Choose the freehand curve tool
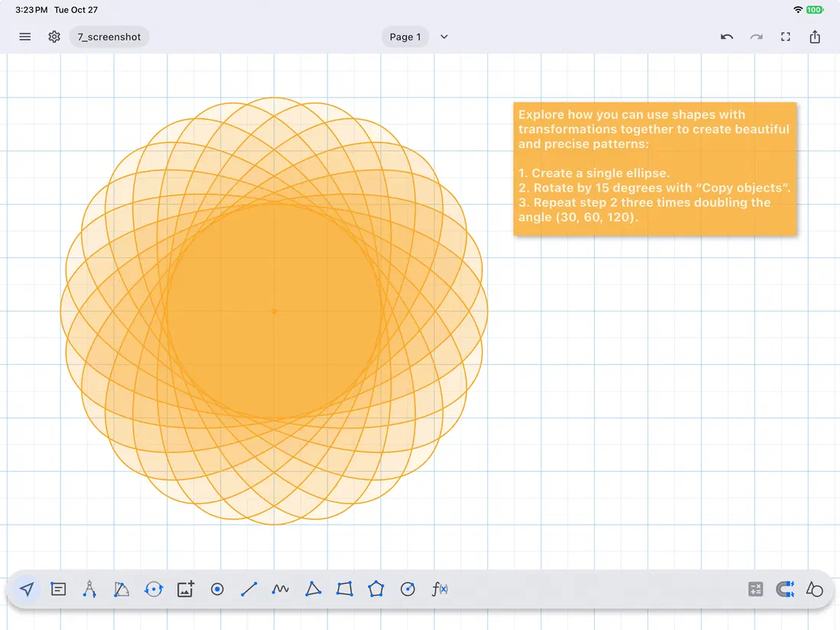The image size is (840, 630). pyautogui.click(x=280, y=590)
